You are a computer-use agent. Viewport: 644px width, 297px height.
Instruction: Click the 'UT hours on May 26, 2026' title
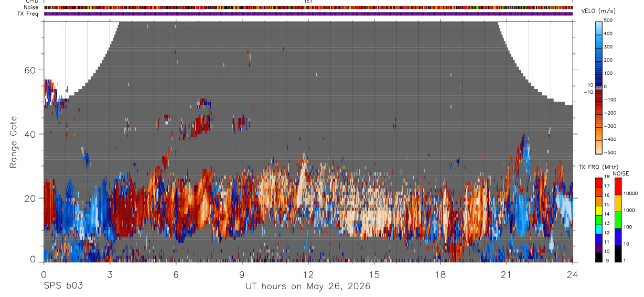point(308,286)
